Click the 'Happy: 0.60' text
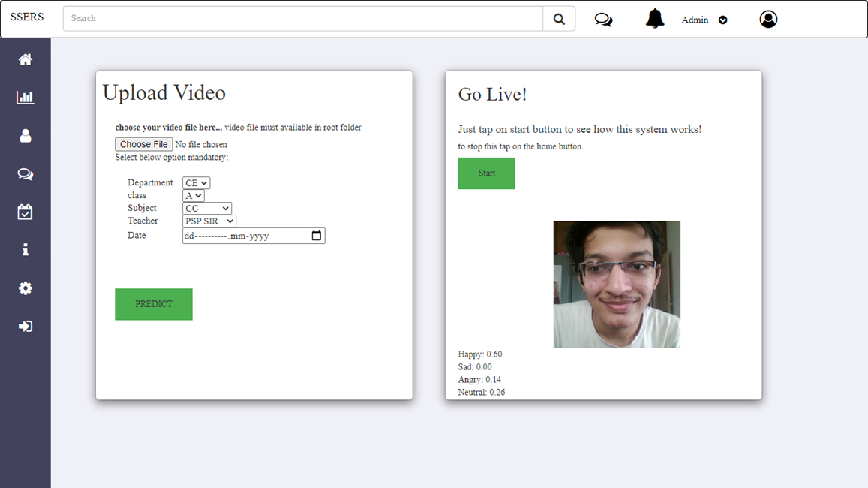 (480, 354)
